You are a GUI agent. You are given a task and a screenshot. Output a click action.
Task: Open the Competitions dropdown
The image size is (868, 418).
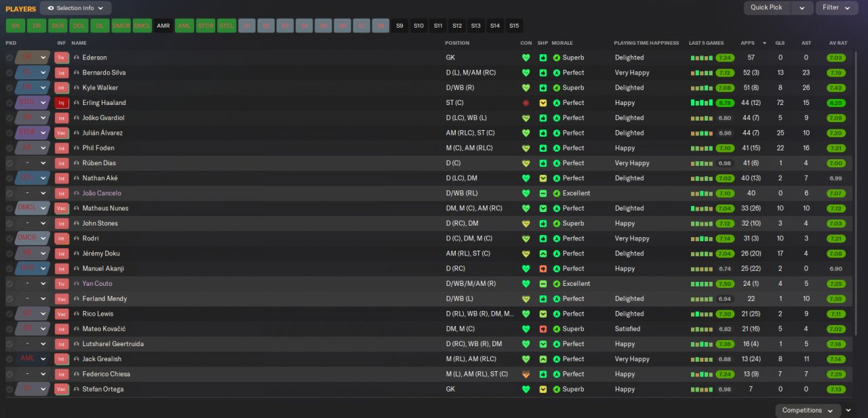[808, 411]
